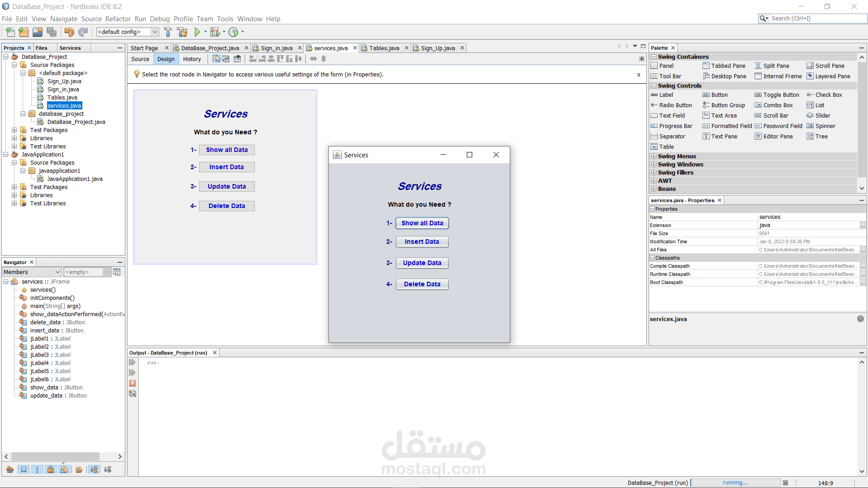The width and height of the screenshot is (868, 488).
Task: Pick the Label component in the Palette
Action: tap(662, 95)
